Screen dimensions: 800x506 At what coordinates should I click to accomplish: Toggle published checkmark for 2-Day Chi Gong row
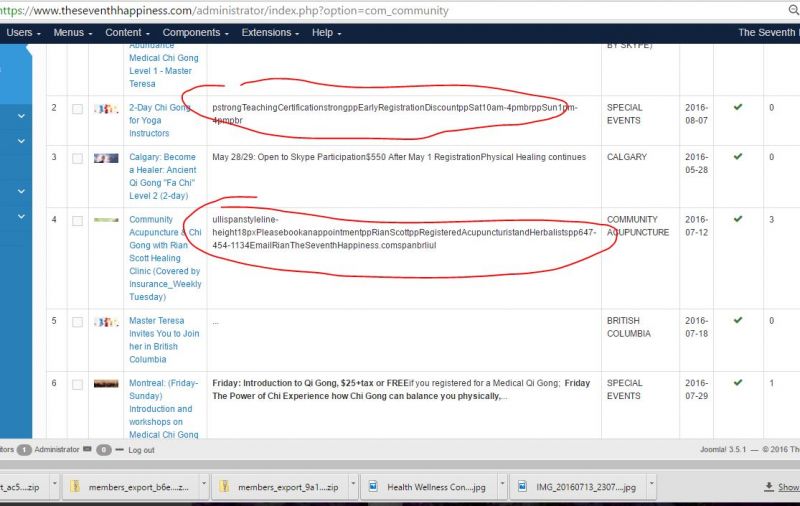click(738, 107)
